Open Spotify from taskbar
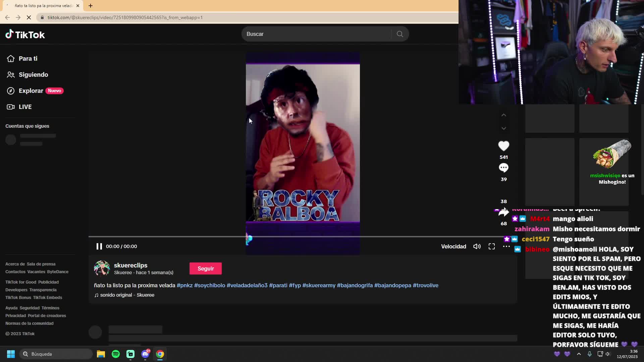Viewport: 644px width, 362px height. point(116,354)
